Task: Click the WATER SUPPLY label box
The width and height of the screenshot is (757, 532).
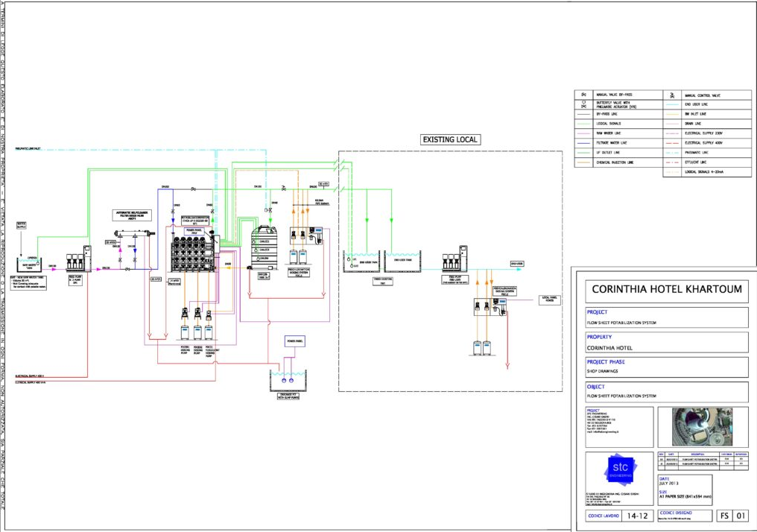Action: pyautogui.click(x=22, y=226)
